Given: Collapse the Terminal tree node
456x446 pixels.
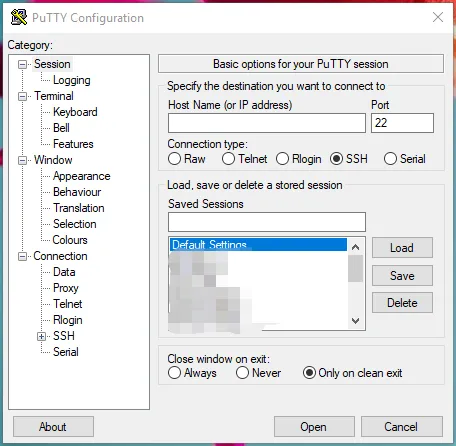Looking at the screenshot, I should pyautogui.click(x=22, y=96).
